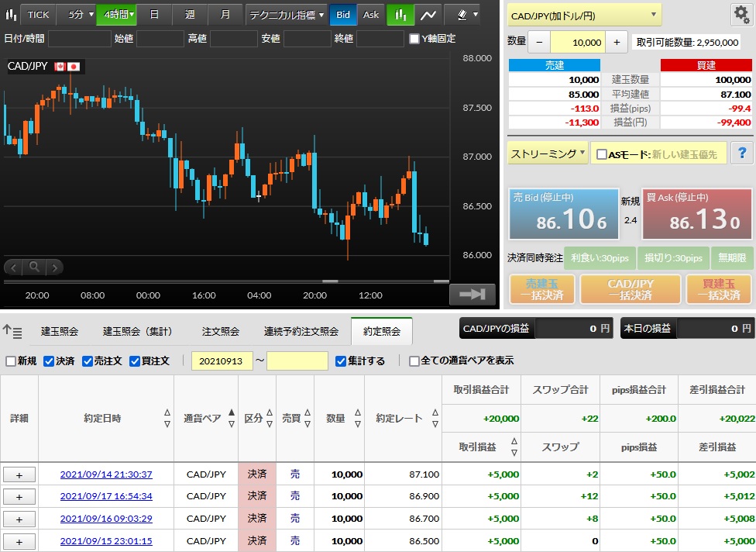Increase quantity with the plus button
Viewport: 756px width, 552px height.
[x=617, y=42]
